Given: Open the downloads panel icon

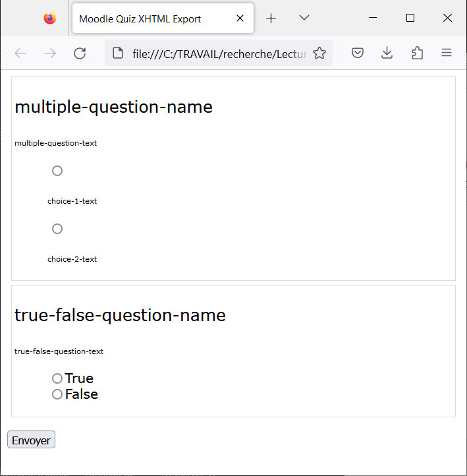Looking at the screenshot, I should (x=387, y=53).
